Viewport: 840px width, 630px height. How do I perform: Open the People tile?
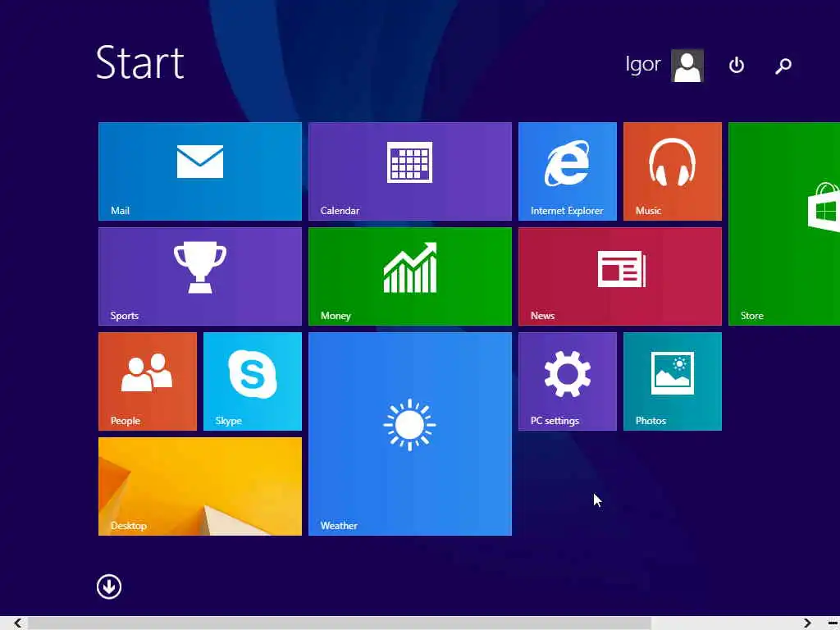click(x=148, y=381)
